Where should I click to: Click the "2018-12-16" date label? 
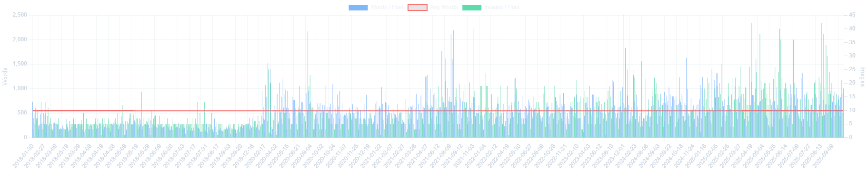[x=243, y=155]
